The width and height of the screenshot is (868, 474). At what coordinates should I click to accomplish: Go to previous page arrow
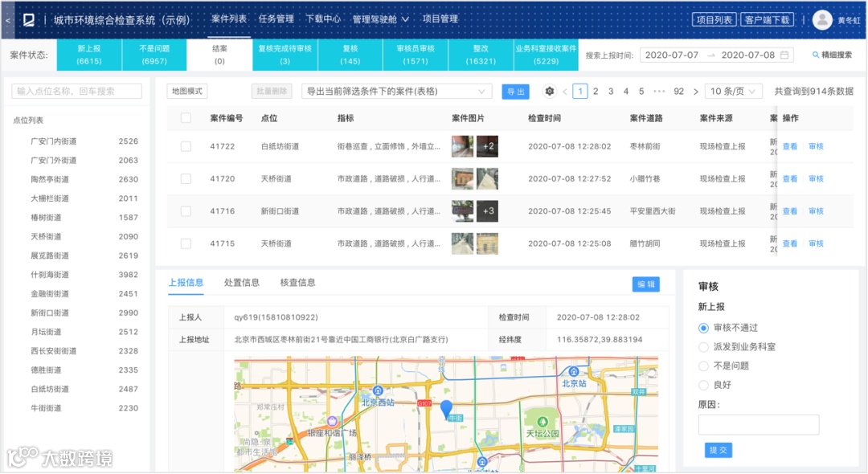565,92
